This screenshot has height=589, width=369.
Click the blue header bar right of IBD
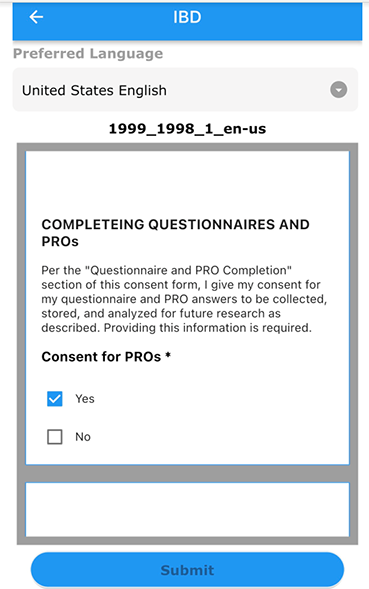pos(282,21)
